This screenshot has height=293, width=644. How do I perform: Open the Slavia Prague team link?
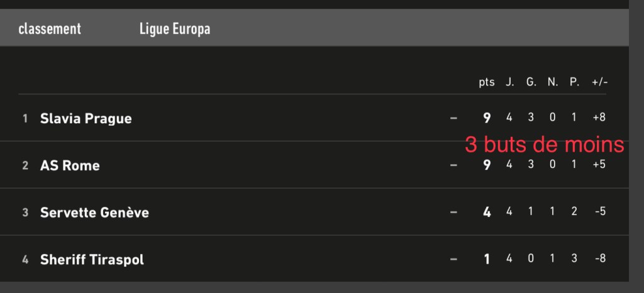[x=86, y=118]
